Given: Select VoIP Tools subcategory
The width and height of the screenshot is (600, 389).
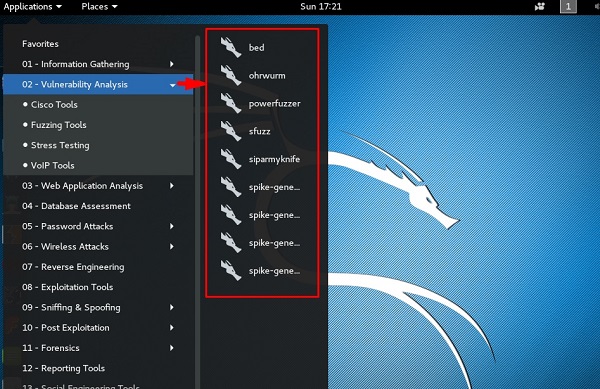Looking at the screenshot, I should pyautogui.click(x=99, y=166).
